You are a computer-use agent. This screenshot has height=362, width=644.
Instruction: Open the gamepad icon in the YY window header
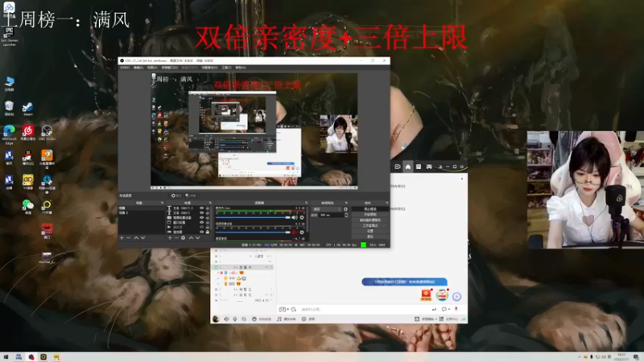429,167
